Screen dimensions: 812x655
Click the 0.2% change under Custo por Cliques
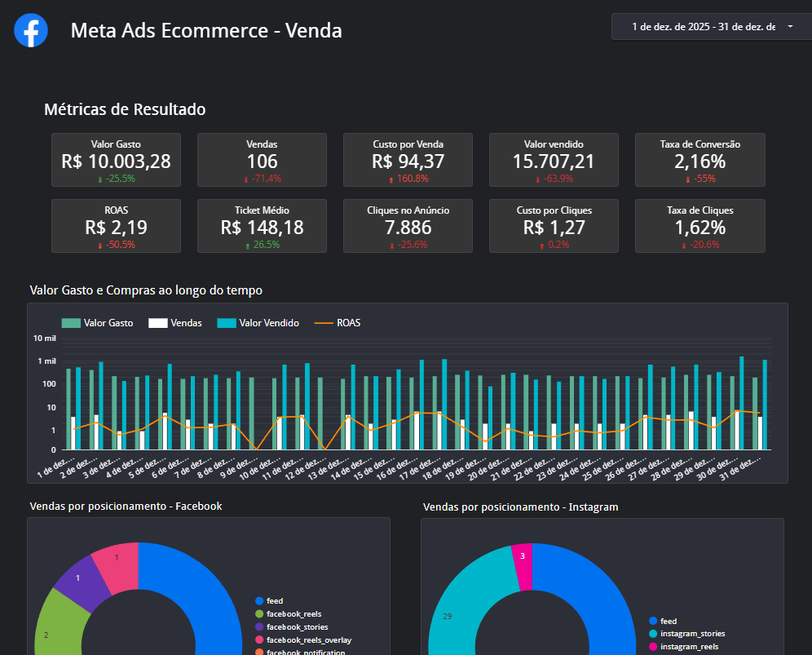point(554,245)
